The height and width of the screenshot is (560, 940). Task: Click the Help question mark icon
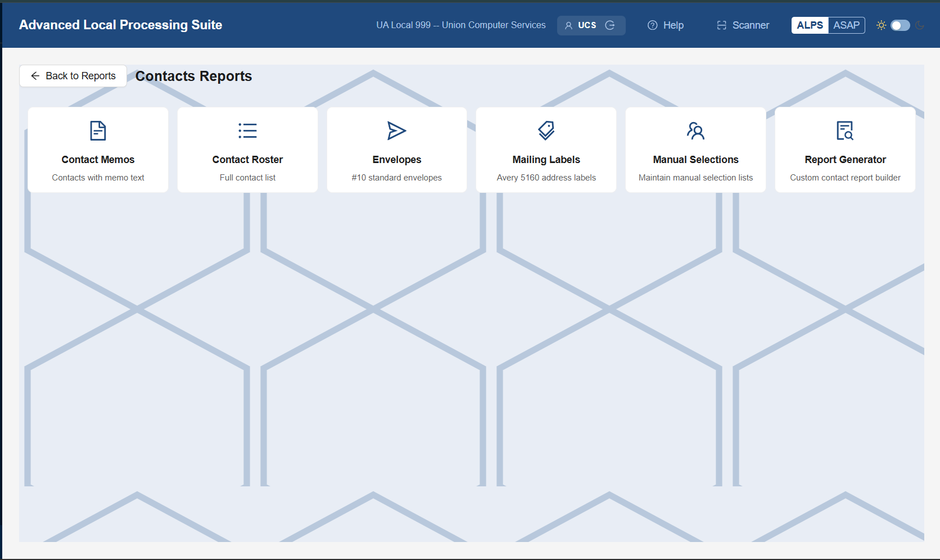click(x=652, y=25)
